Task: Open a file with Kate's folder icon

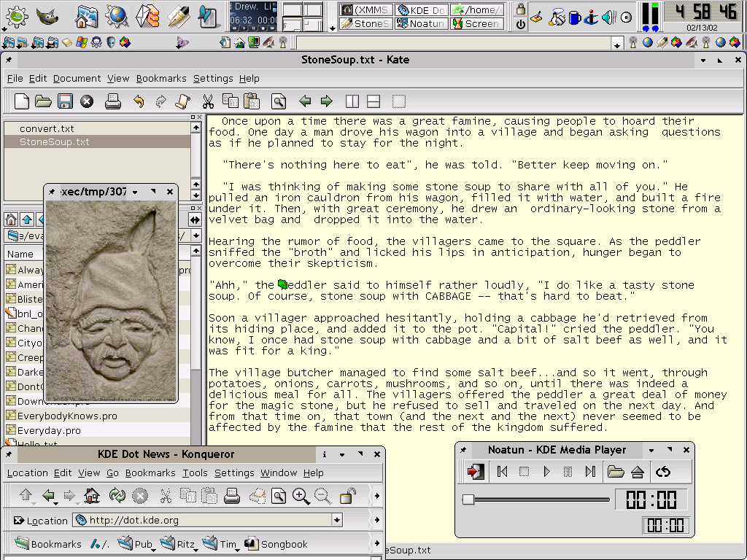Action: point(43,101)
